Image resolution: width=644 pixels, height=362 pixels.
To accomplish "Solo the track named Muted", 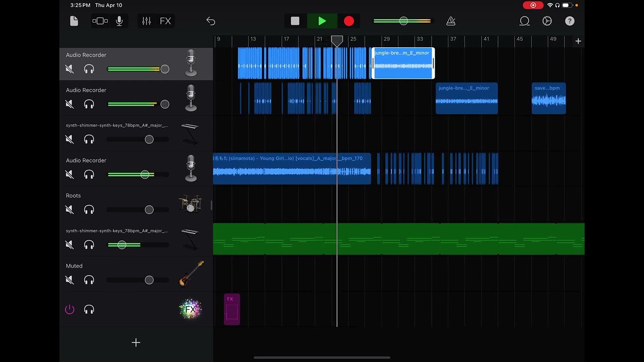I will 89,280.
